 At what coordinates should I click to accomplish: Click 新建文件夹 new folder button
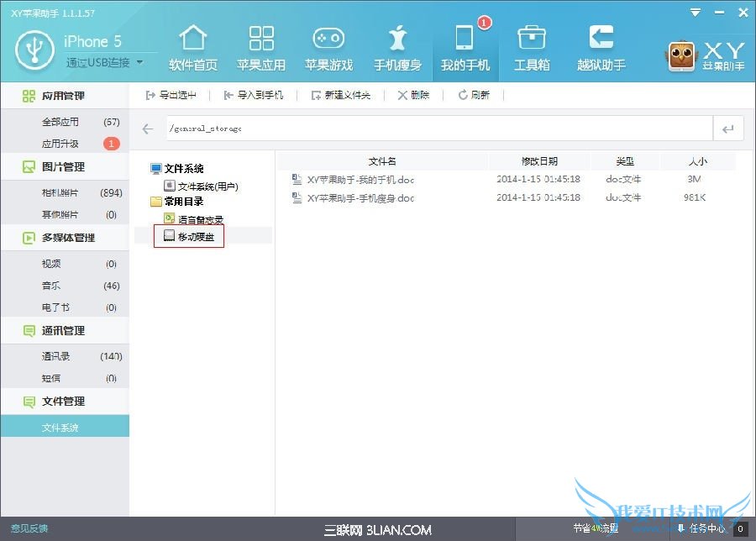[x=341, y=95]
